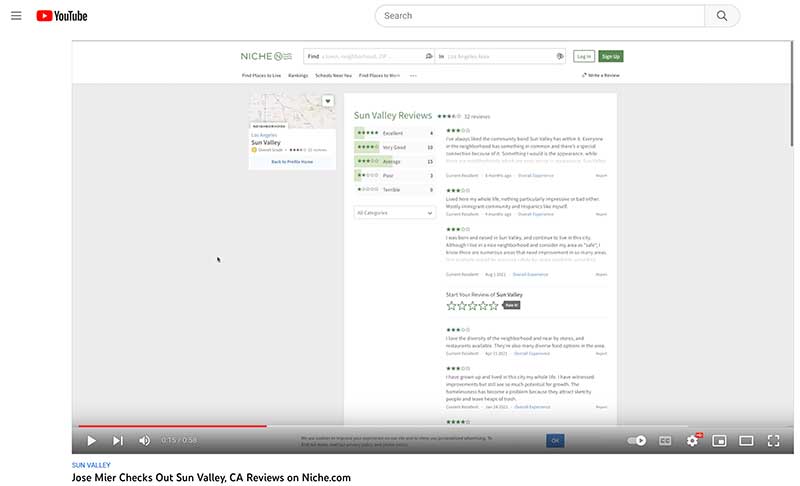800x486 pixels.
Task: Submit search with the magnifier button
Action: coord(722,16)
